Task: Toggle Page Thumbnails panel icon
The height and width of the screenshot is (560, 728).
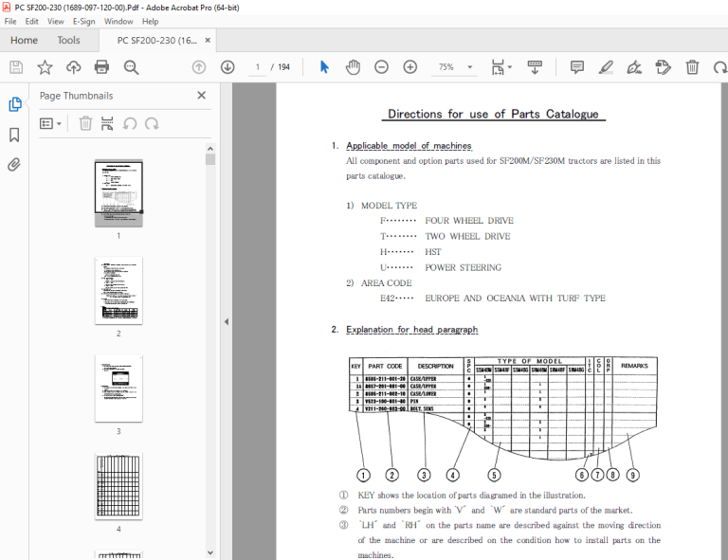Action: 15,104
